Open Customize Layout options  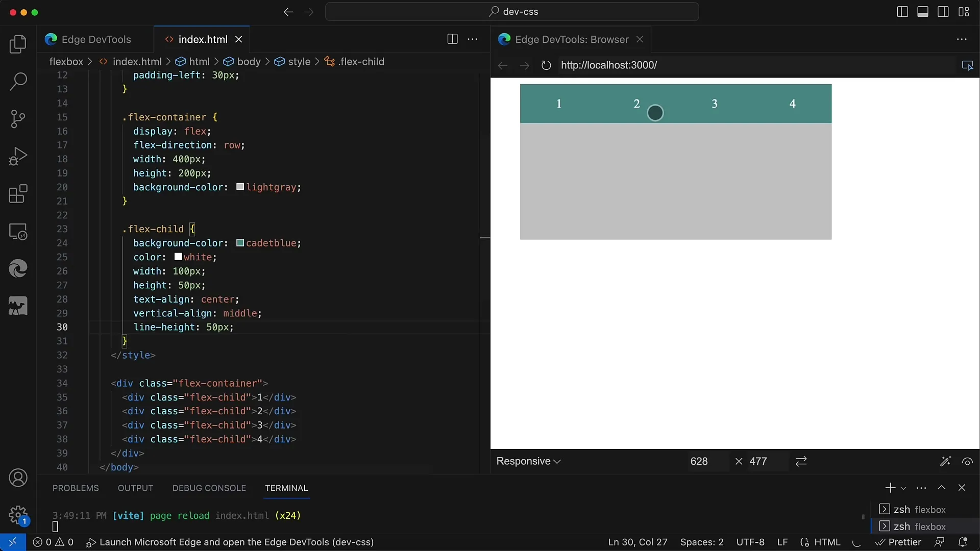pos(964,12)
